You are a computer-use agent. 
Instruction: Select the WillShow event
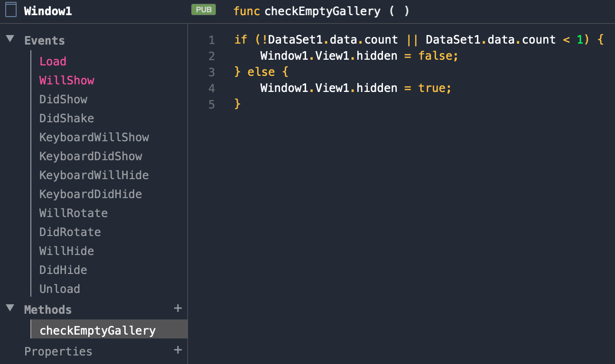pos(67,80)
